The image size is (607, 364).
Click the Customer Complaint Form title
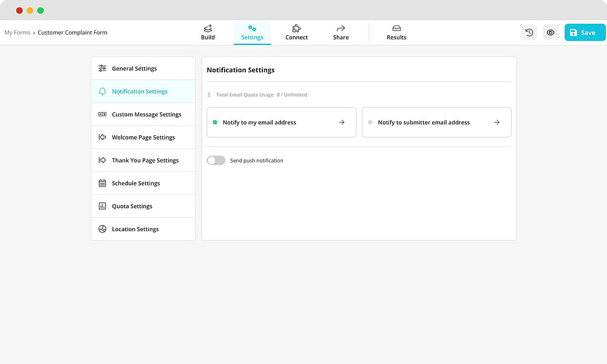(x=72, y=33)
